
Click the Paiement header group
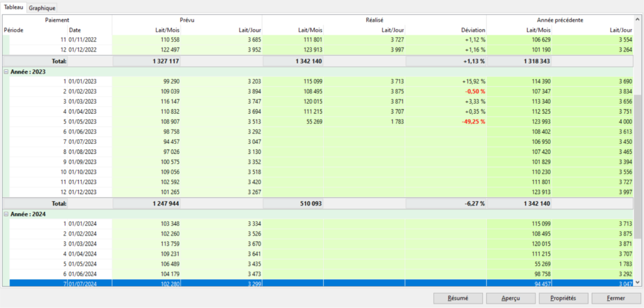tap(57, 19)
